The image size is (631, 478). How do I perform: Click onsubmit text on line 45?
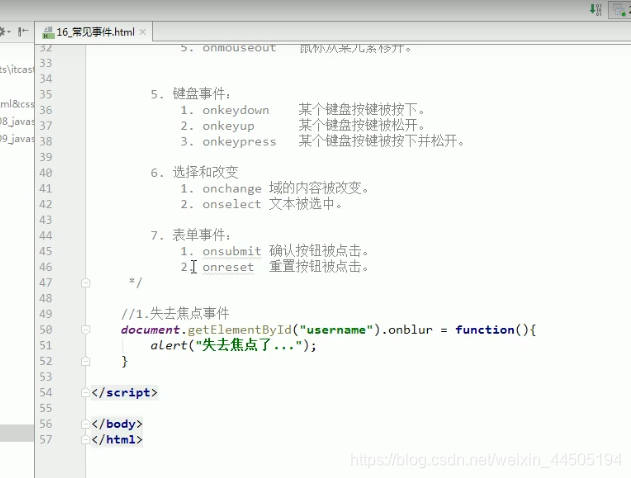tap(232, 251)
